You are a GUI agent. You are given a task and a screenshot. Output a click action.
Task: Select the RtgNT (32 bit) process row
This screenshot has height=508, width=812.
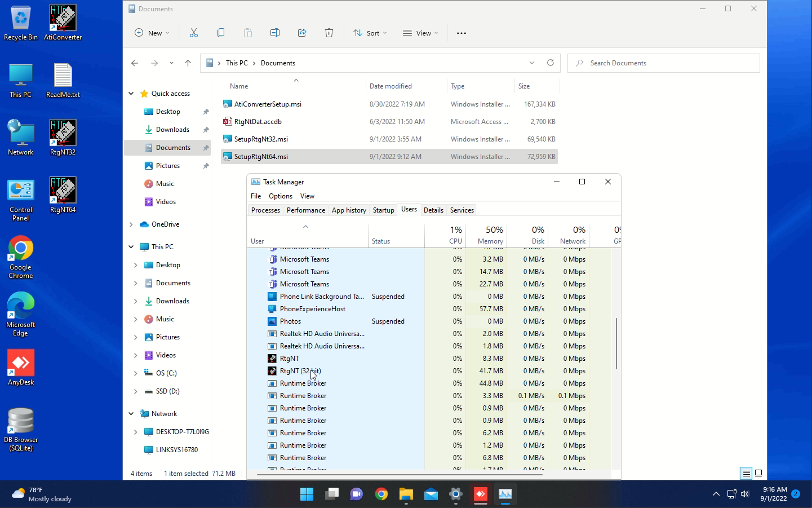(429, 371)
